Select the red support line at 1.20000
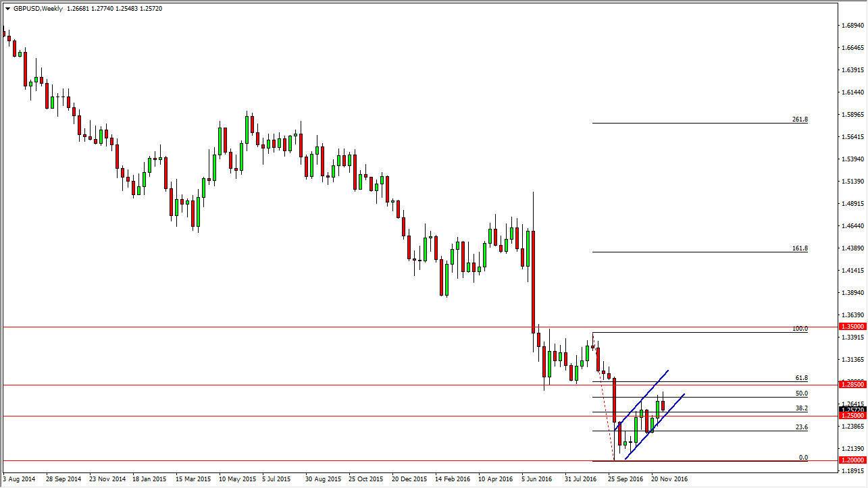 click(270, 460)
